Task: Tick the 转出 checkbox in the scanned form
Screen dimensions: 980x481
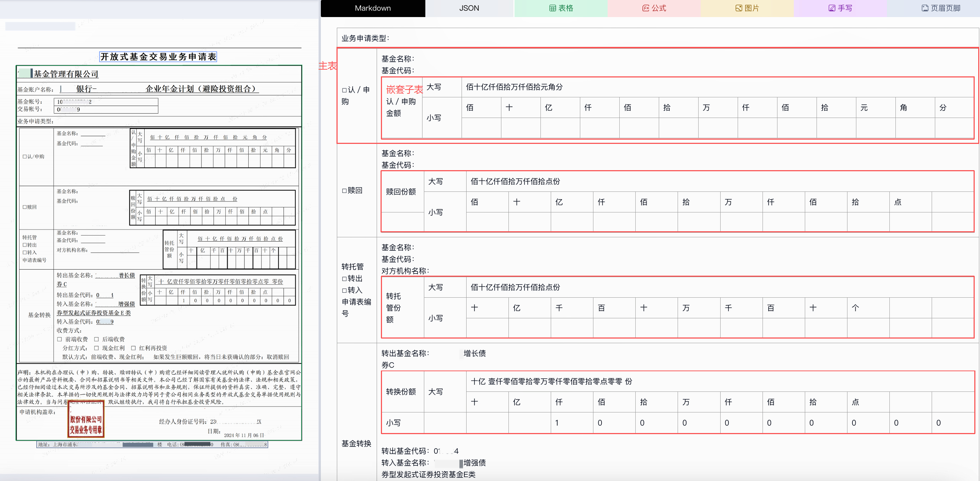Action: tap(25, 245)
